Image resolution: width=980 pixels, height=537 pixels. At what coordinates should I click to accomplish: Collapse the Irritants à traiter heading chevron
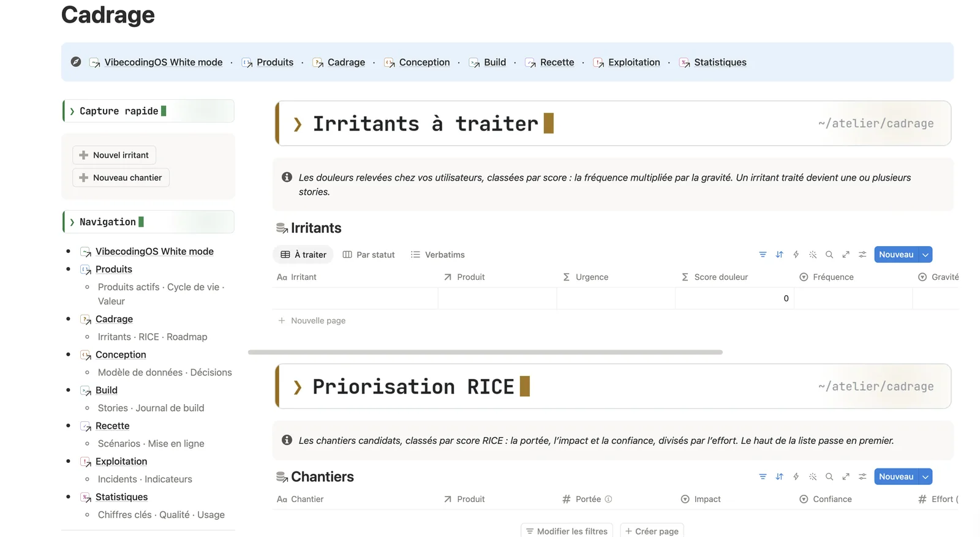pos(298,124)
